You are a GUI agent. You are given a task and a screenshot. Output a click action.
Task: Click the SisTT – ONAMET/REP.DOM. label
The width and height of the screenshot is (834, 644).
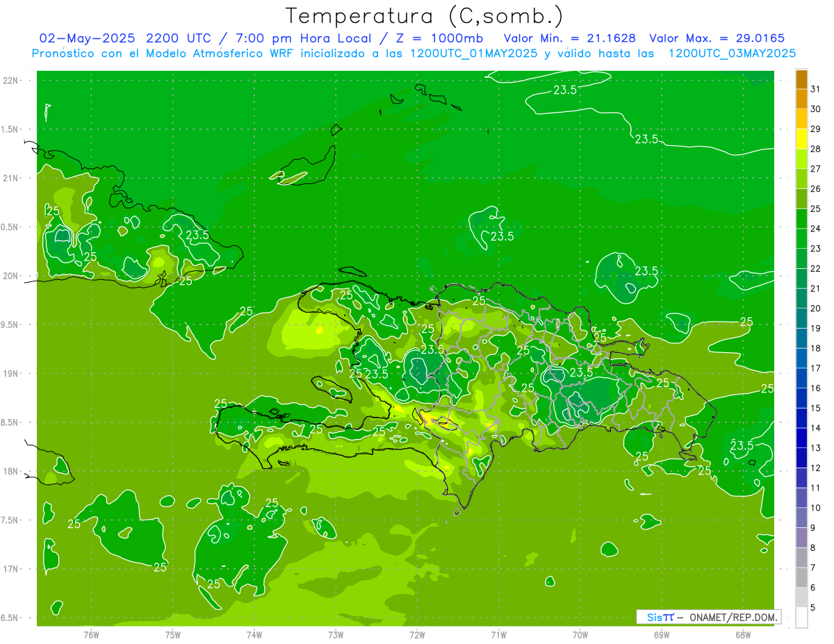pos(709,617)
